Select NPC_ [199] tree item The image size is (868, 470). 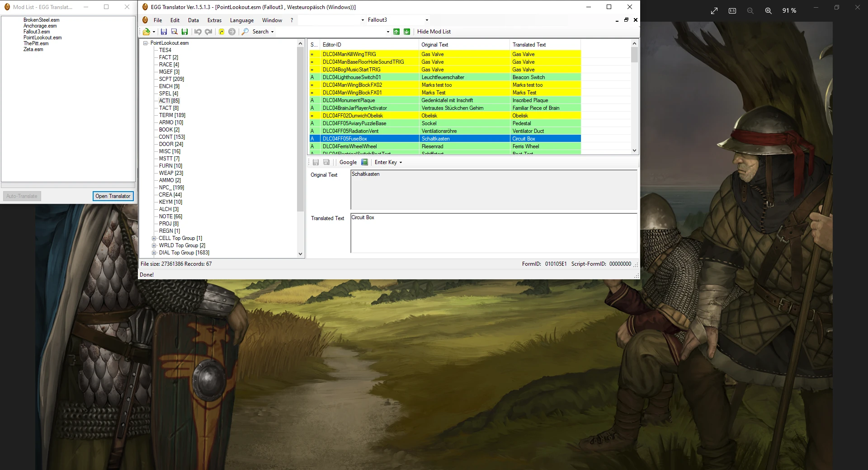pos(171,188)
